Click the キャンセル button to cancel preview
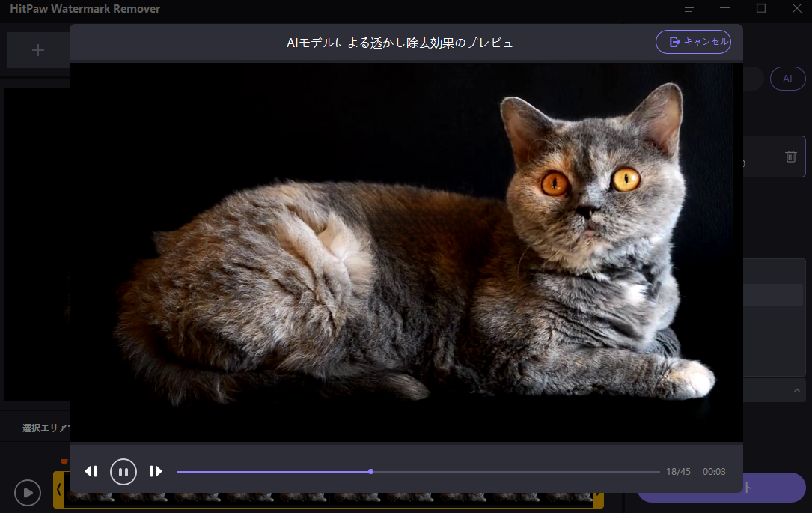This screenshot has width=812, height=513. 693,42
